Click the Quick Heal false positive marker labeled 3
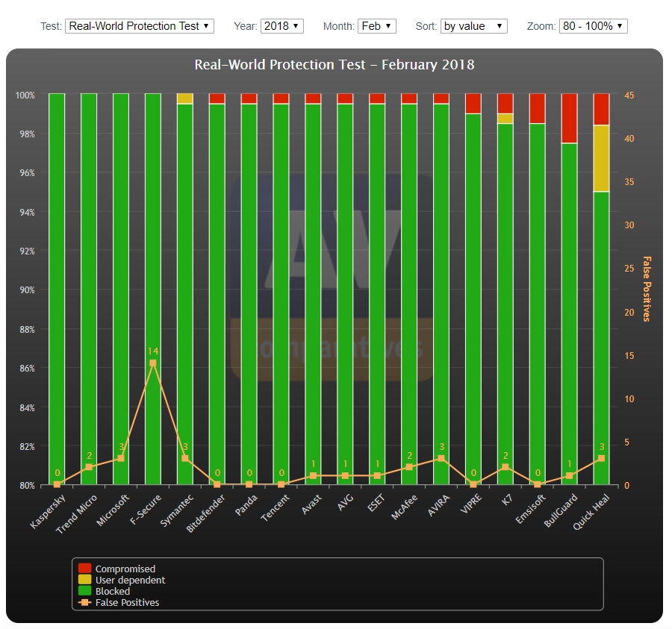This screenshot has width=672, height=629. [601, 458]
